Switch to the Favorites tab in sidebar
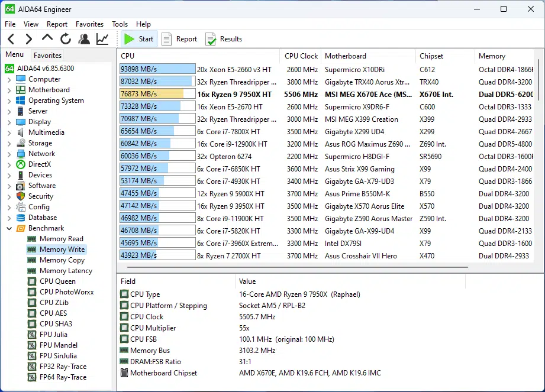 47,55
